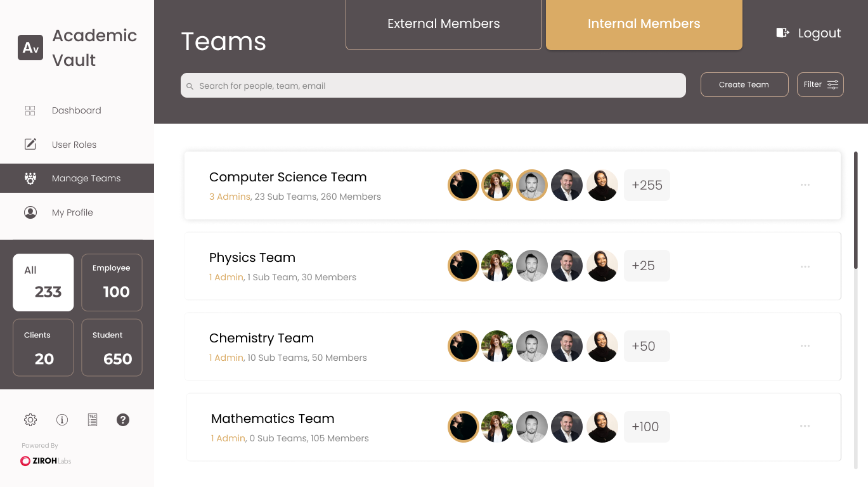
Task: Click the search people, team, email field
Action: tap(433, 86)
